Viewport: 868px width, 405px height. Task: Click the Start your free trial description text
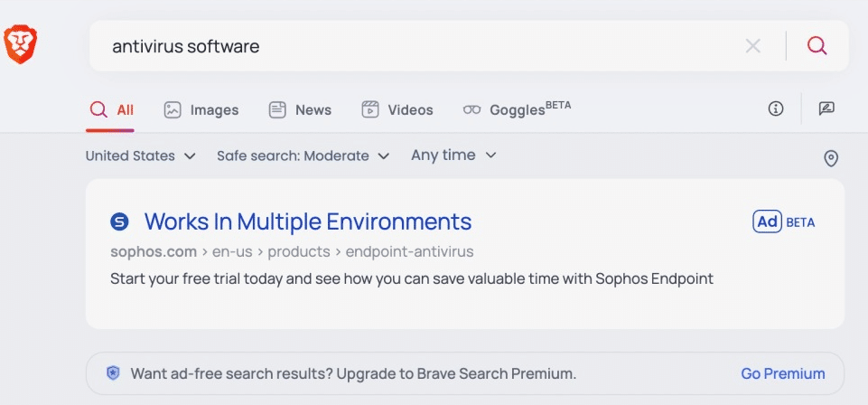click(x=412, y=278)
